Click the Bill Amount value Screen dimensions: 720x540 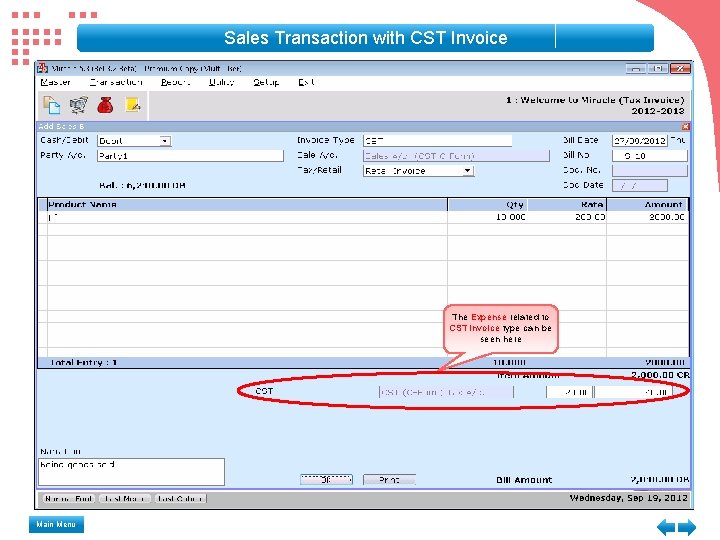coord(660,479)
